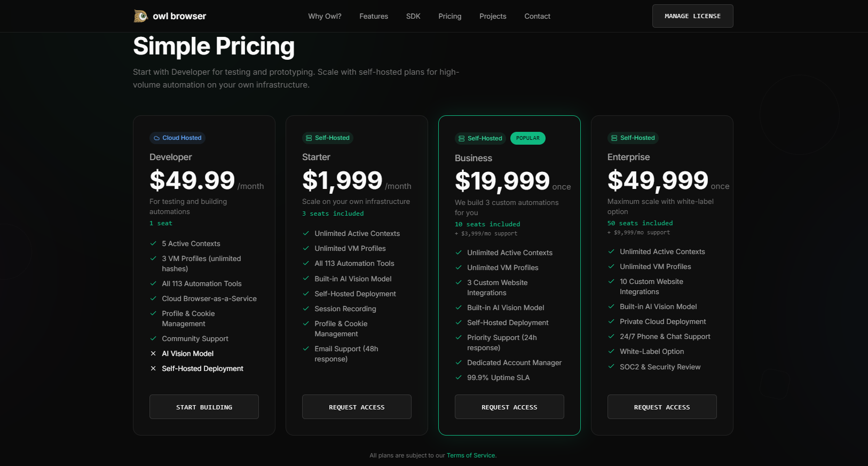Click the checkmark beside Session Recording

306,309
